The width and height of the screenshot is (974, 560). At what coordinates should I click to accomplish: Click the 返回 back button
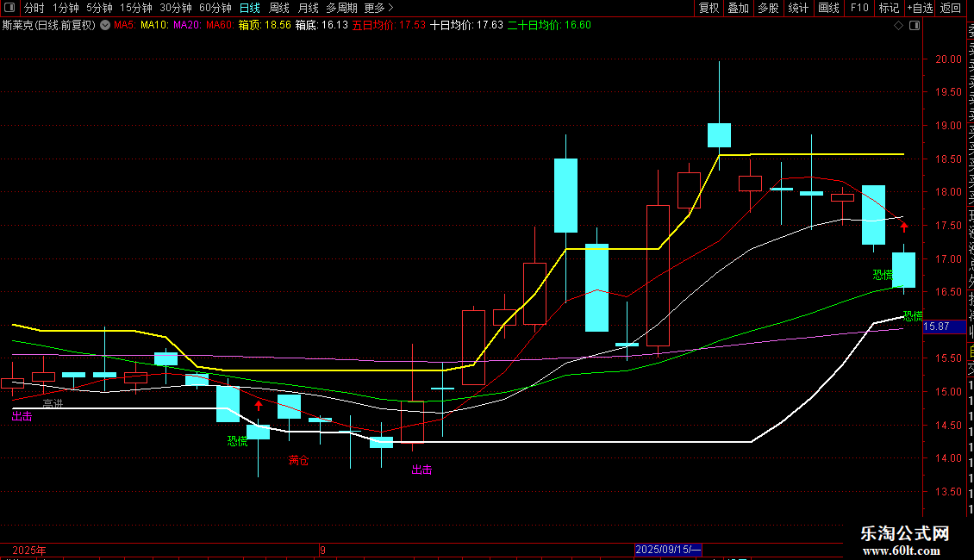[951, 8]
